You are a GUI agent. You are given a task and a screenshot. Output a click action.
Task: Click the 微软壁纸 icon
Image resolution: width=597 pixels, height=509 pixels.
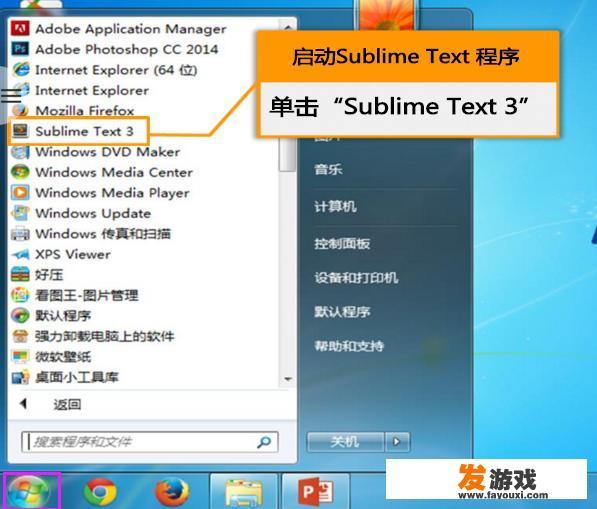pos(20,356)
